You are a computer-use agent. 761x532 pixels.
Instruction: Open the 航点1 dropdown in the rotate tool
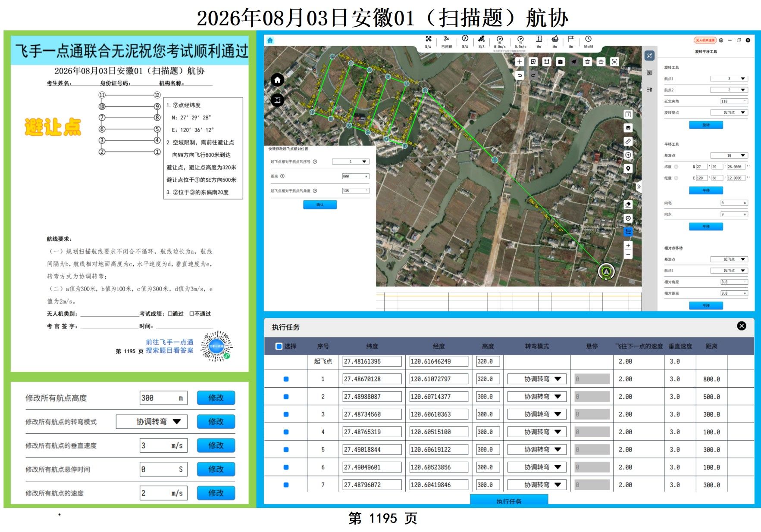[x=729, y=79]
